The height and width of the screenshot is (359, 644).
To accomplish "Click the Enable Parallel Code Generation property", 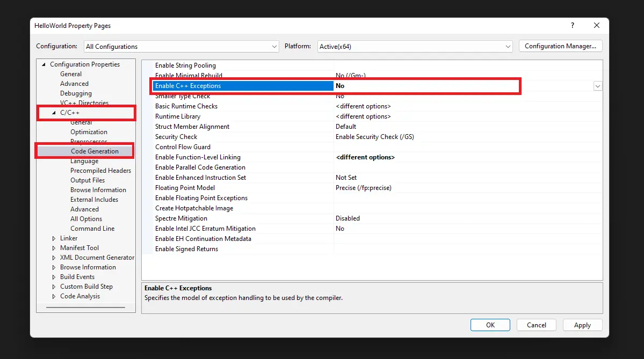I will [x=200, y=167].
